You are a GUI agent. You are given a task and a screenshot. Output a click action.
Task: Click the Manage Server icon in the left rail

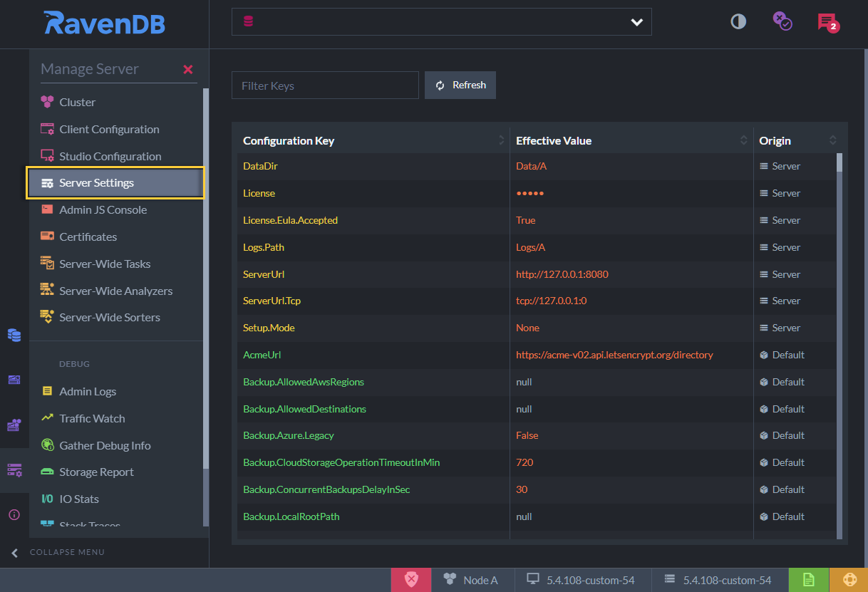[x=14, y=470]
